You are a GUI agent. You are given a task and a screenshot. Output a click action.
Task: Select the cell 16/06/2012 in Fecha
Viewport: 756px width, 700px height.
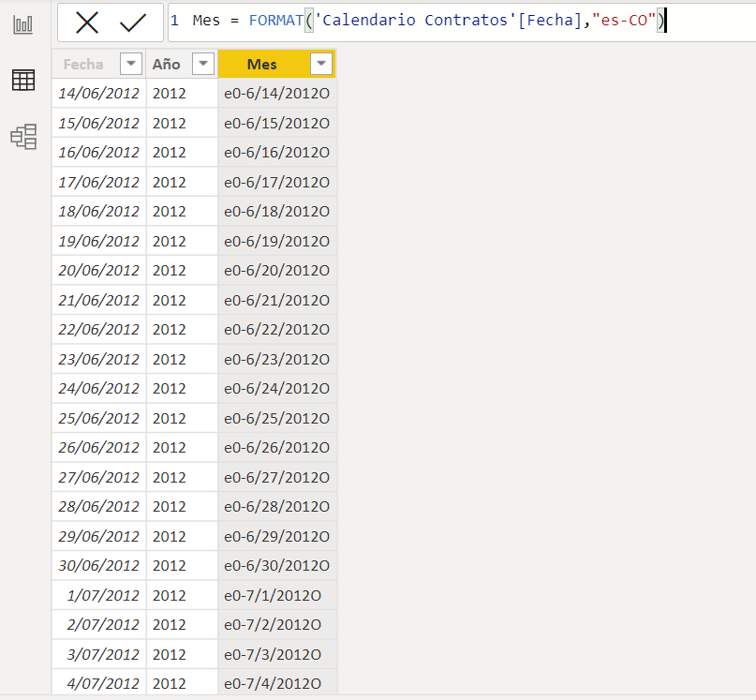coord(98,153)
